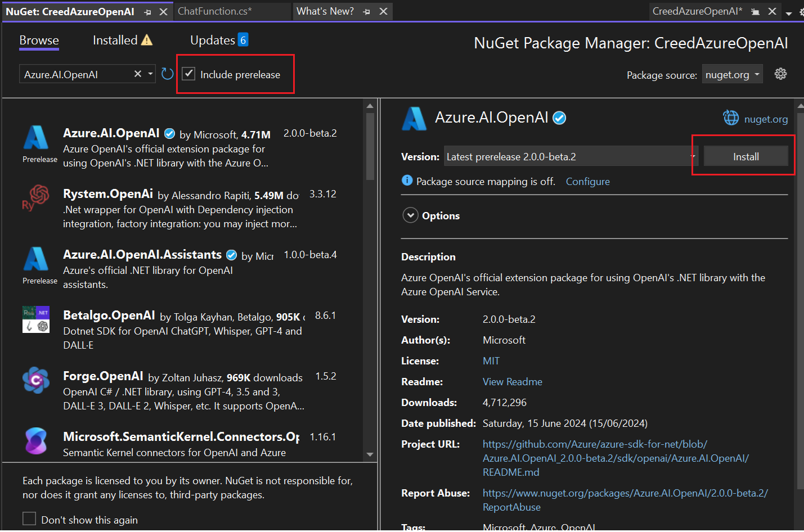
Task: Click the nuget.org globe icon
Action: (731, 118)
